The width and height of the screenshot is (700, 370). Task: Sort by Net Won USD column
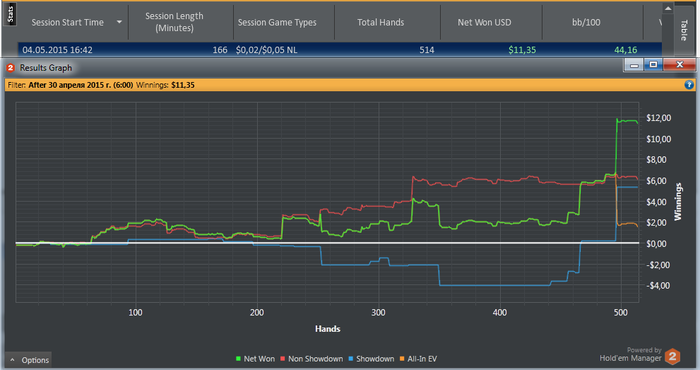[x=484, y=22]
